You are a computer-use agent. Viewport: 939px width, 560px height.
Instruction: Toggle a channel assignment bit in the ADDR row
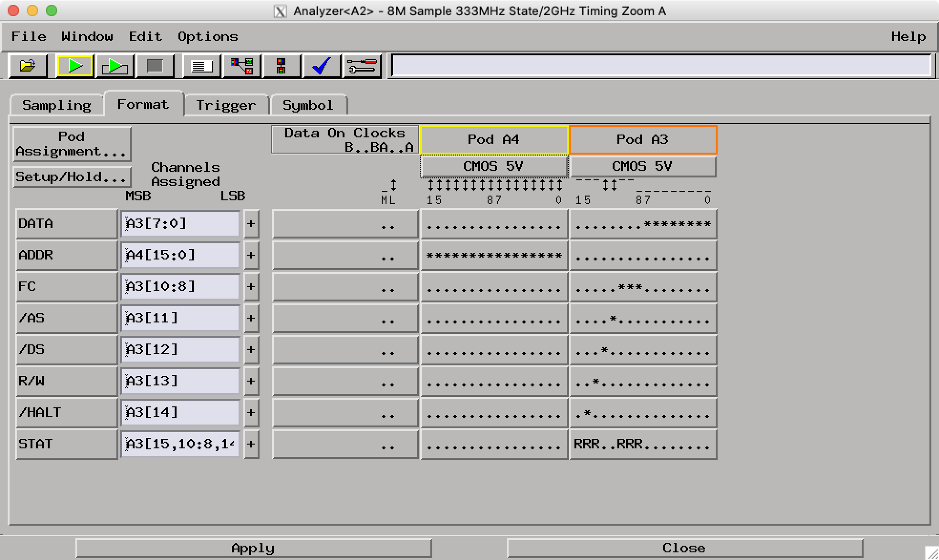click(x=494, y=255)
